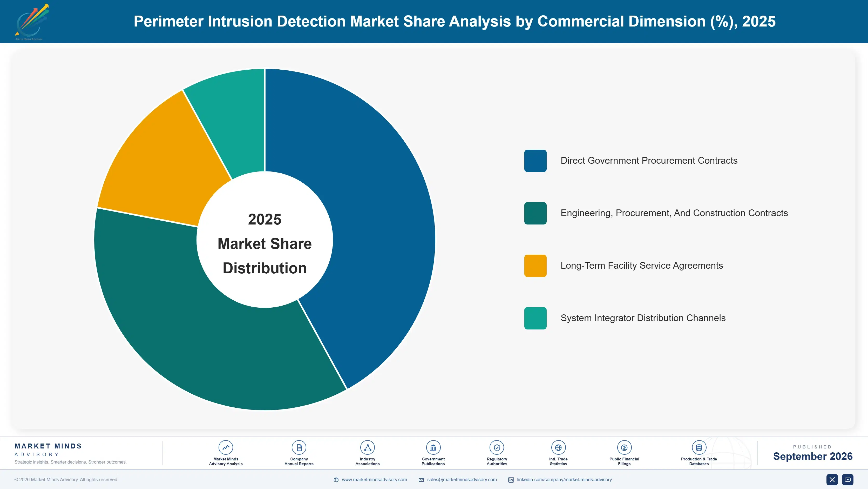Click the LinkedIn icon in footer

pos(511,480)
